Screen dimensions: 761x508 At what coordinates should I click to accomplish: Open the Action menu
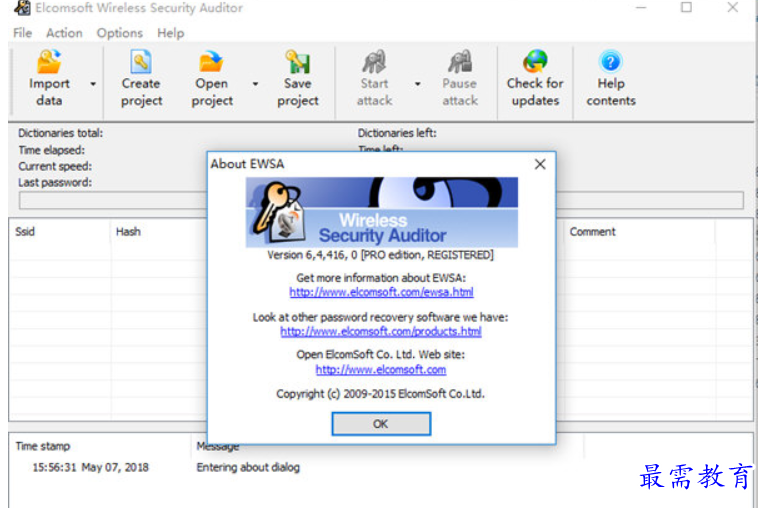[x=64, y=33]
